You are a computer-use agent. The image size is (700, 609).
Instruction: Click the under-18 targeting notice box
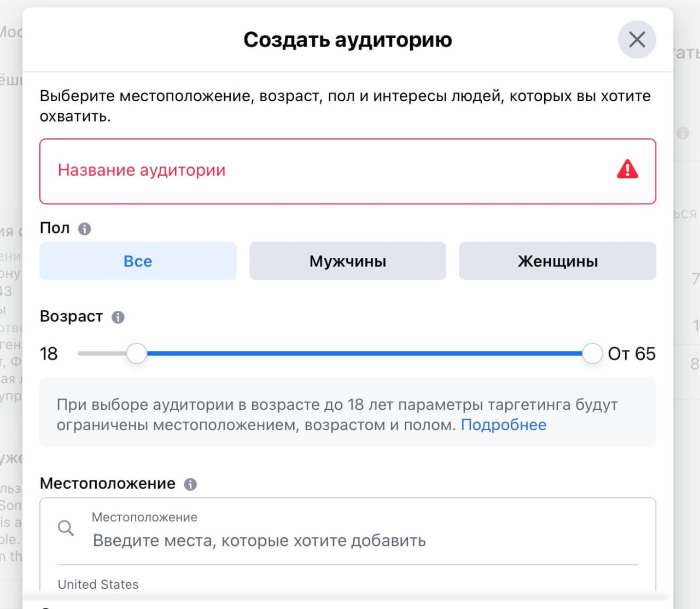[348, 413]
